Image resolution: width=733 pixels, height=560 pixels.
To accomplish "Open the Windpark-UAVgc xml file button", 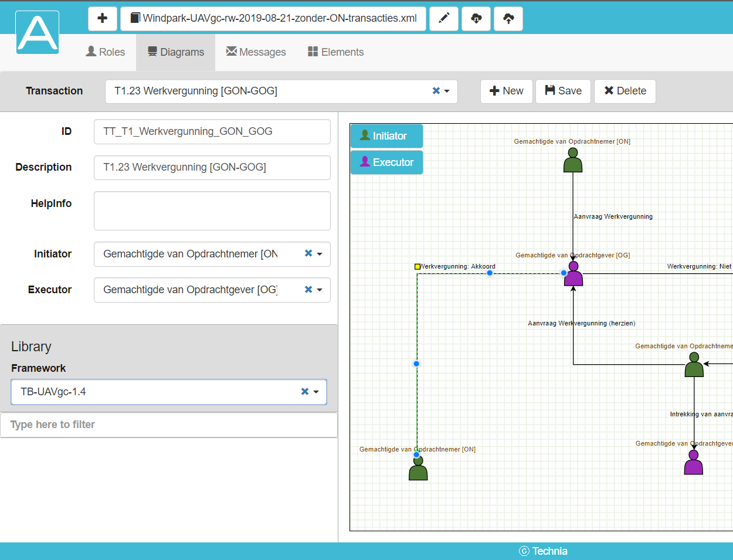I will tap(273, 19).
